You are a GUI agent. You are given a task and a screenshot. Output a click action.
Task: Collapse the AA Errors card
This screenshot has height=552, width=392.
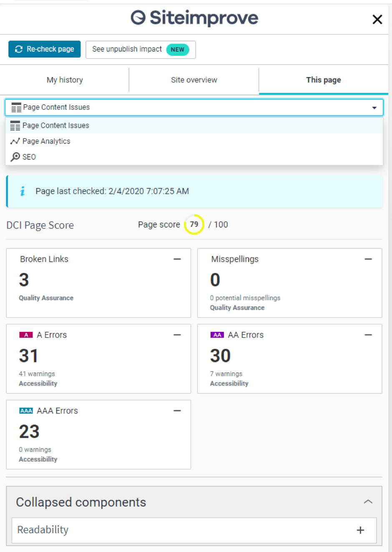pyautogui.click(x=368, y=335)
